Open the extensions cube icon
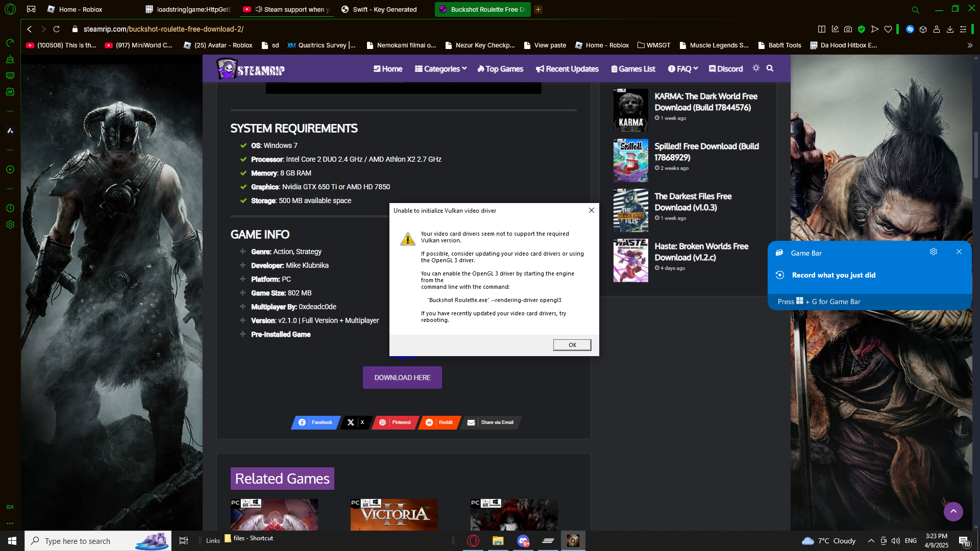The image size is (980, 551). tap(923, 29)
